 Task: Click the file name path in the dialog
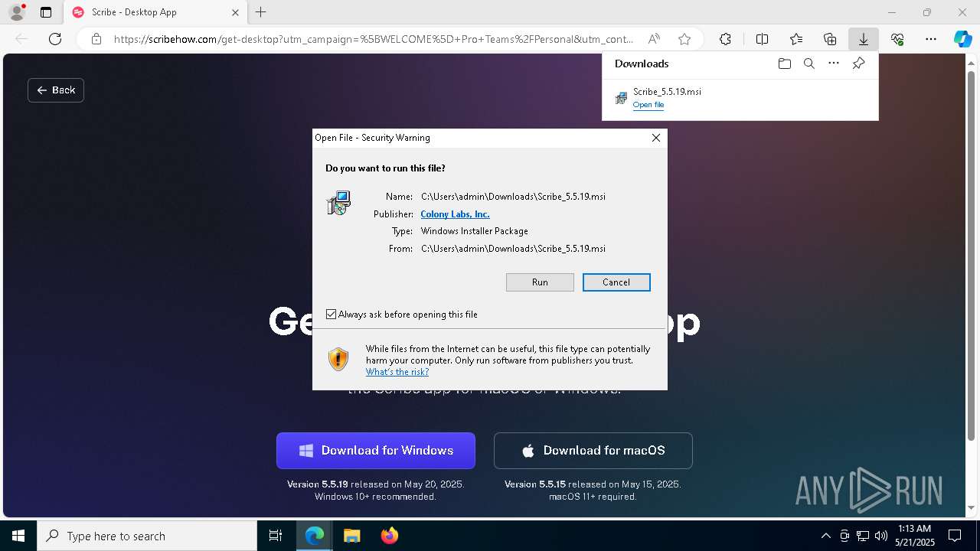(x=513, y=197)
